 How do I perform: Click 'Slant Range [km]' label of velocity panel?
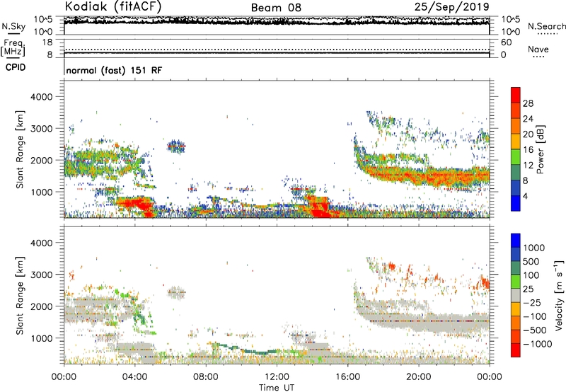(20, 296)
